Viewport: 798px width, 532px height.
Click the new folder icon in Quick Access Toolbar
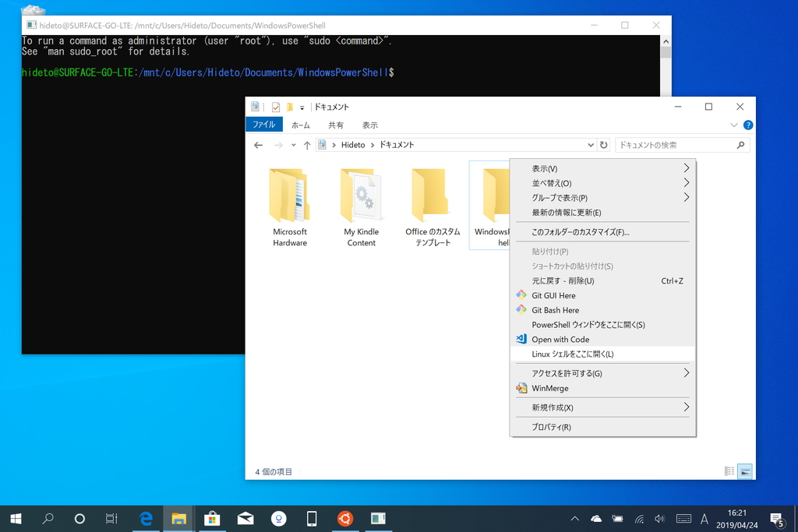288,107
